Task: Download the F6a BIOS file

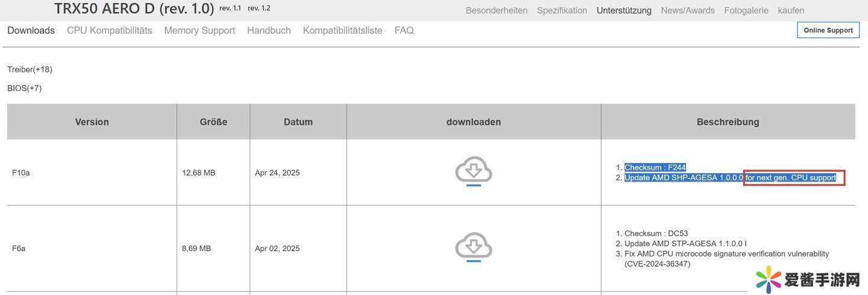Action: click(473, 247)
